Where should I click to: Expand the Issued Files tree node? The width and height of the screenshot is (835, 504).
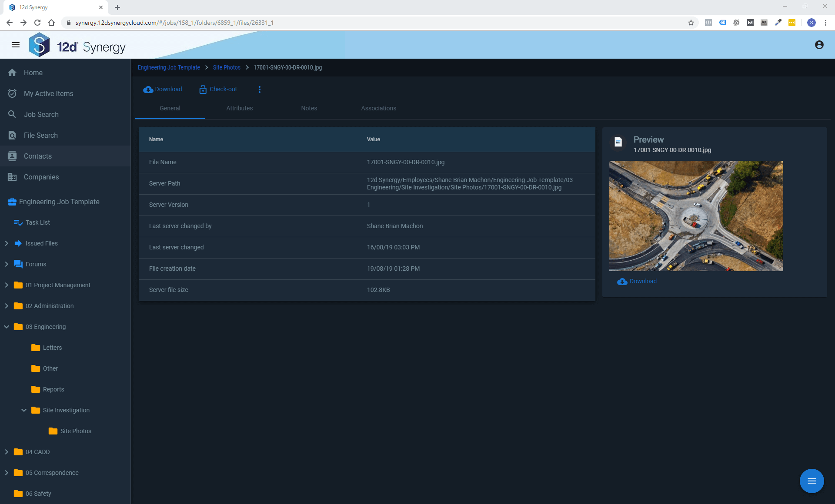[7, 243]
